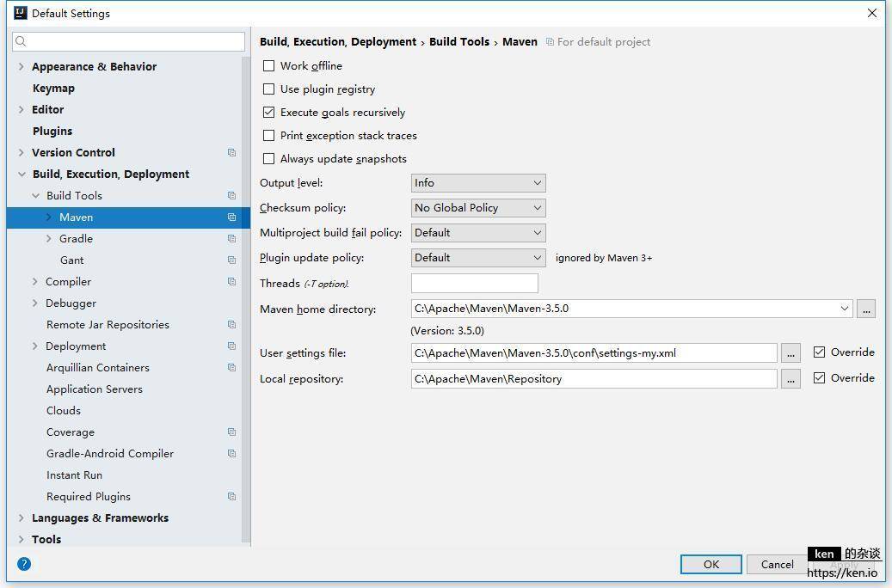Click project-level icon next to Gradle
The image size is (892, 588).
point(231,239)
